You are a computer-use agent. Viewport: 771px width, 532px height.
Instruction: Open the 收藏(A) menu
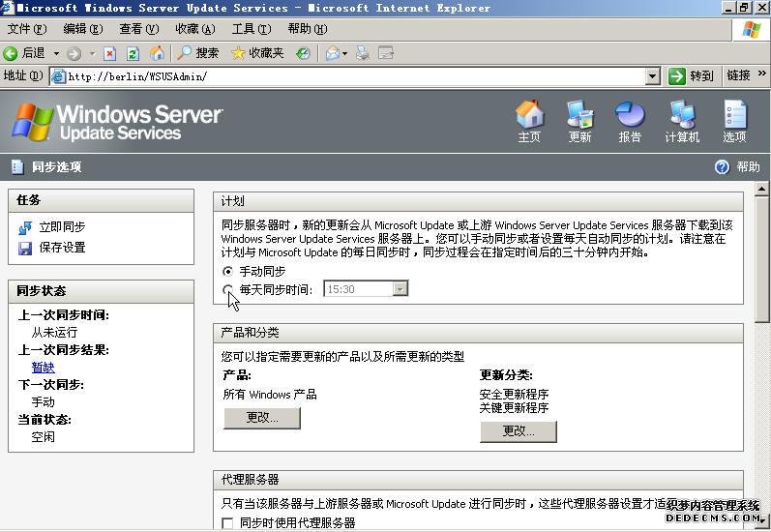pyautogui.click(x=195, y=29)
